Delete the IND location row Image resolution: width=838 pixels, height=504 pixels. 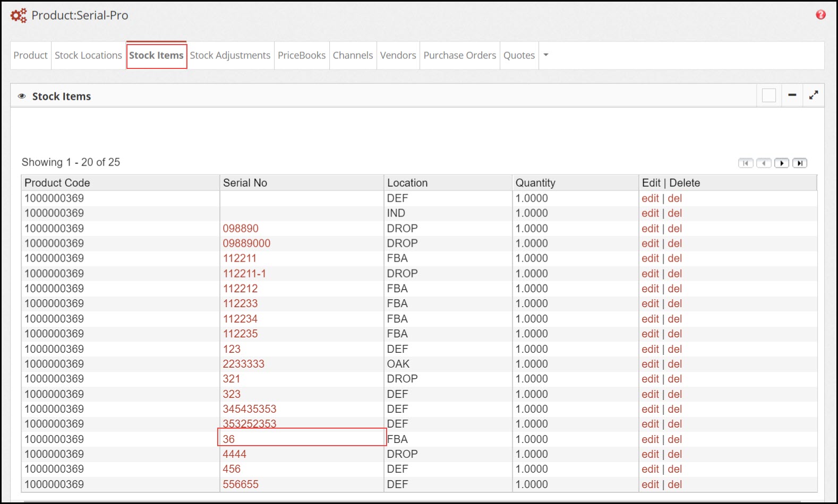pos(675,213)
